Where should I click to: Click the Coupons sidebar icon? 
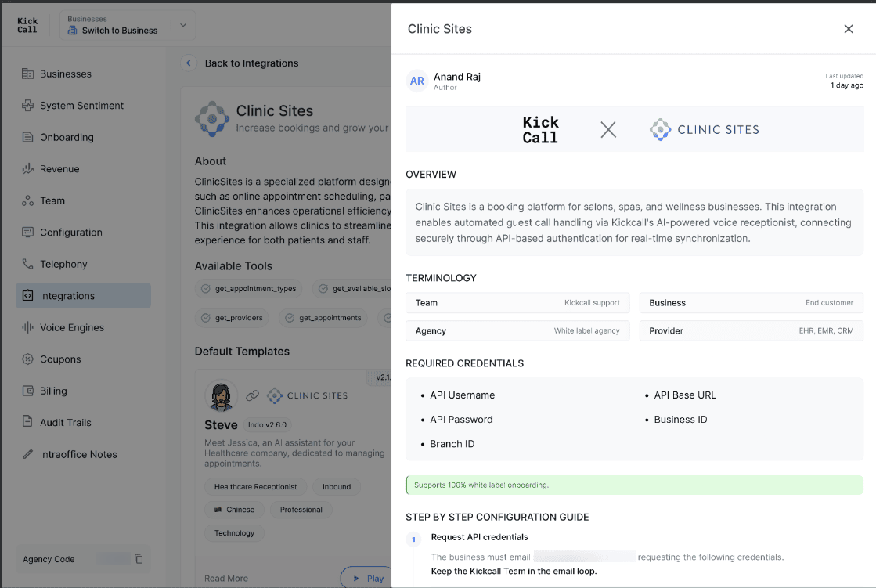[x=27, y=359]
